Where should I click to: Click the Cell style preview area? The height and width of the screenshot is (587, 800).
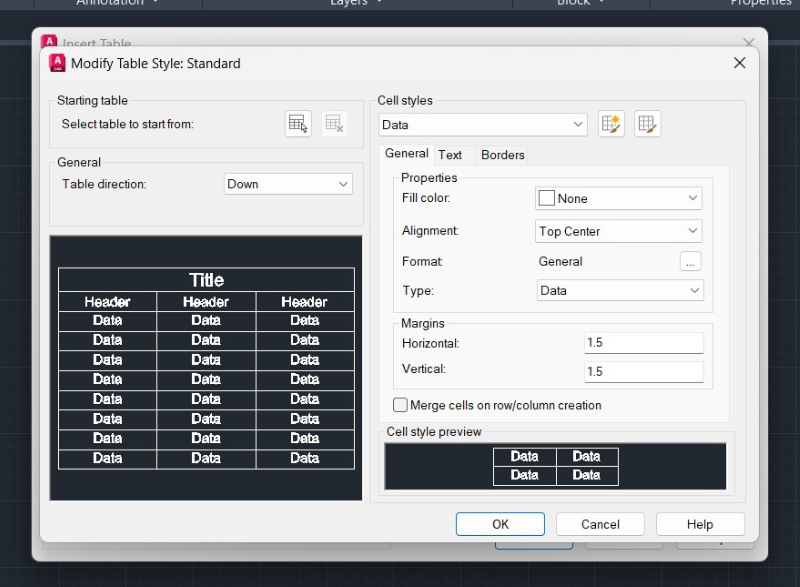(555, 466)
